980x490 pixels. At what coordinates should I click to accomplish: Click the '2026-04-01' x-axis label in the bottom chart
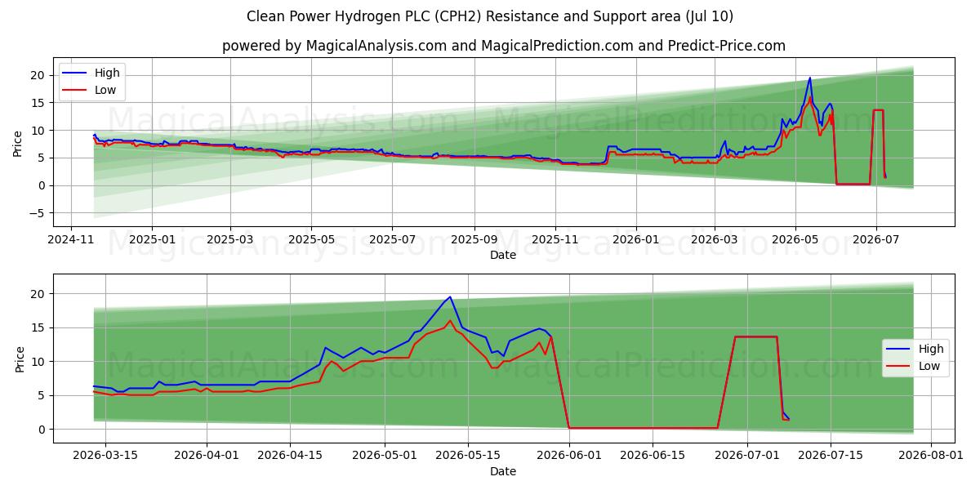[x=206, y=457]
